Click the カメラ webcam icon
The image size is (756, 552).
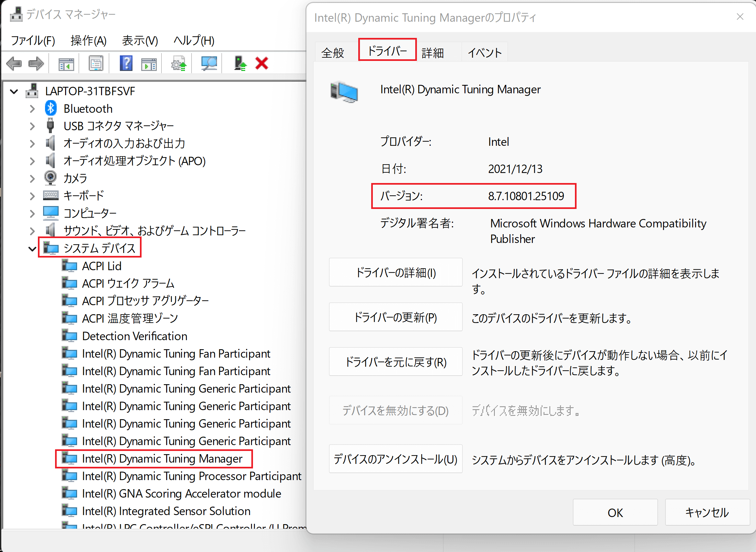51,178
